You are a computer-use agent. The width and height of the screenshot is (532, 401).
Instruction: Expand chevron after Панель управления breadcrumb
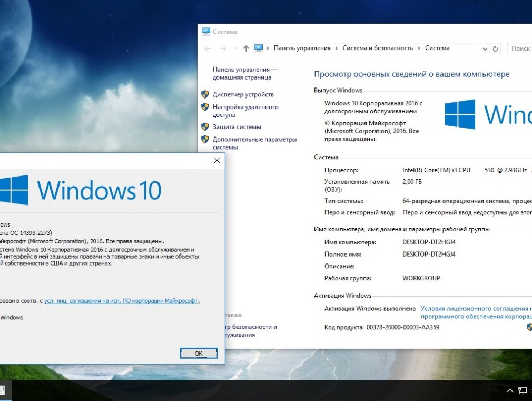(x=337, y=48)
